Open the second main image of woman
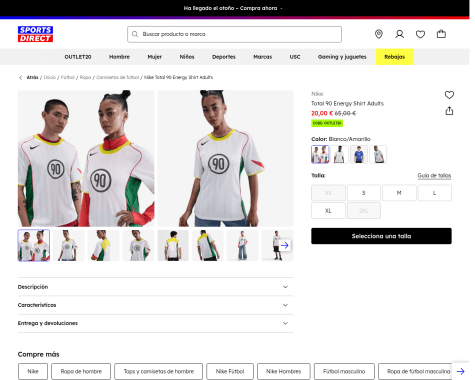The height and width of the screenshot is (380, 475). (x=225, y=158)
